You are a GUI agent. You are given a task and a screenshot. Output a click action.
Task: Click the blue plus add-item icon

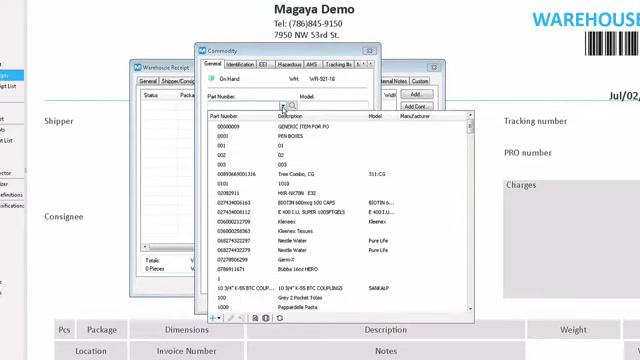pyautogui.click(x=212, y=318)
